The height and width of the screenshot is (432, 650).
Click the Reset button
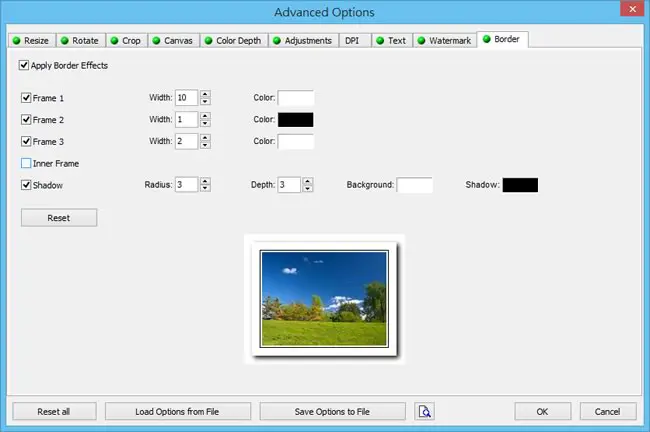[x=59, y=218]
